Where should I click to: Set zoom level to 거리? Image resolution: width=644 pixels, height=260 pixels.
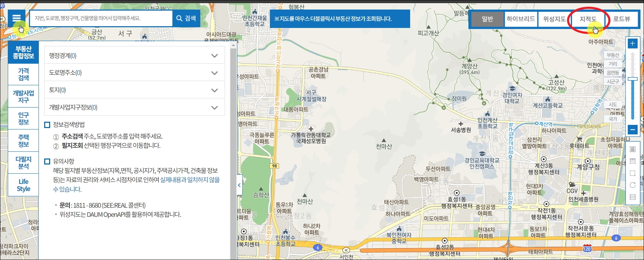coord(613,64)
